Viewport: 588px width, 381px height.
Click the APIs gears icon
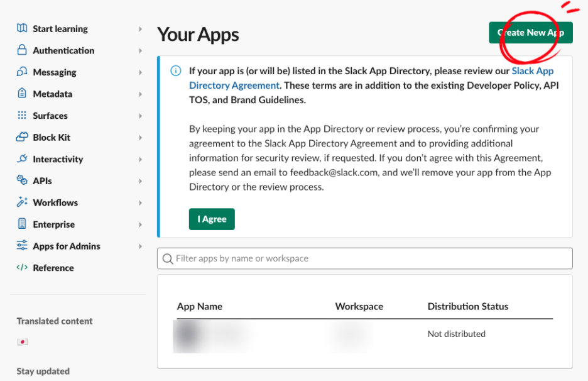click(22, 180)
